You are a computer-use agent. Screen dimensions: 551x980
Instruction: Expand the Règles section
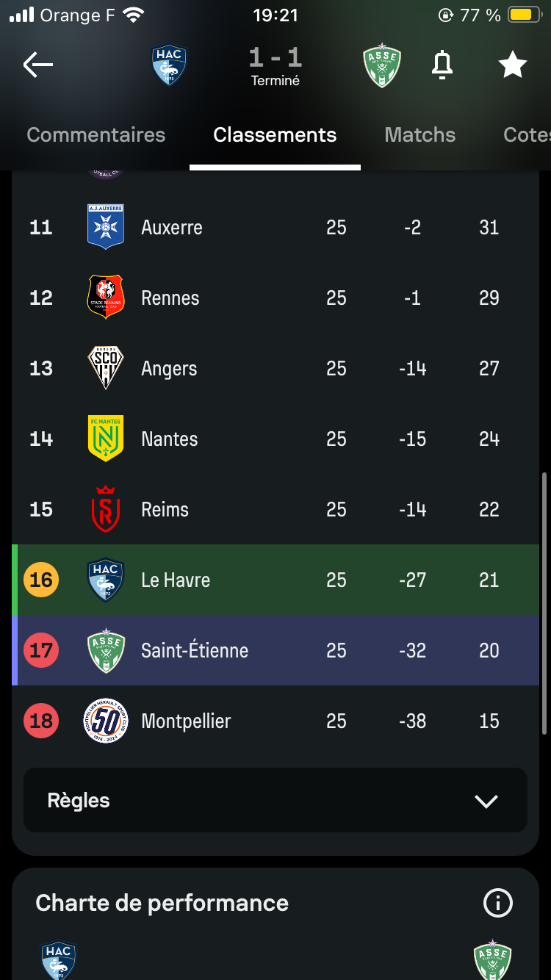[x=275, y=800]
